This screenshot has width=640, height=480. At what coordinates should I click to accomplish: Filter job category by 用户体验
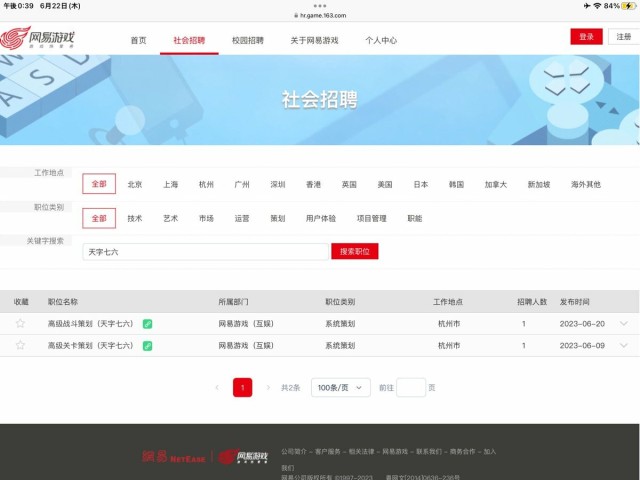tap(321, 218)
